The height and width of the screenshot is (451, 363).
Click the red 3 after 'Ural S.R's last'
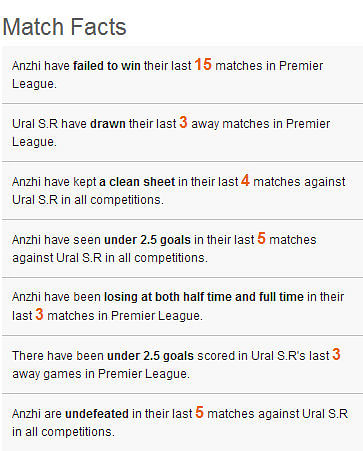(336, 354)
